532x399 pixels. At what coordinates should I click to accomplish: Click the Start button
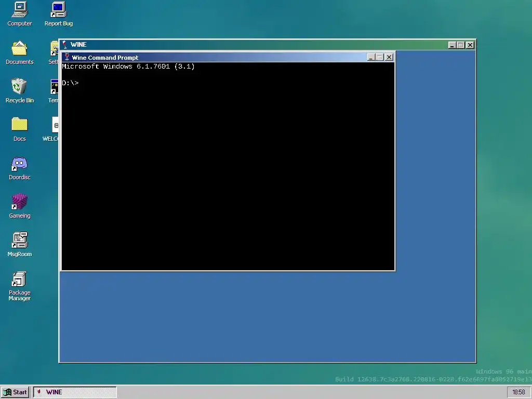pos(15,392)
